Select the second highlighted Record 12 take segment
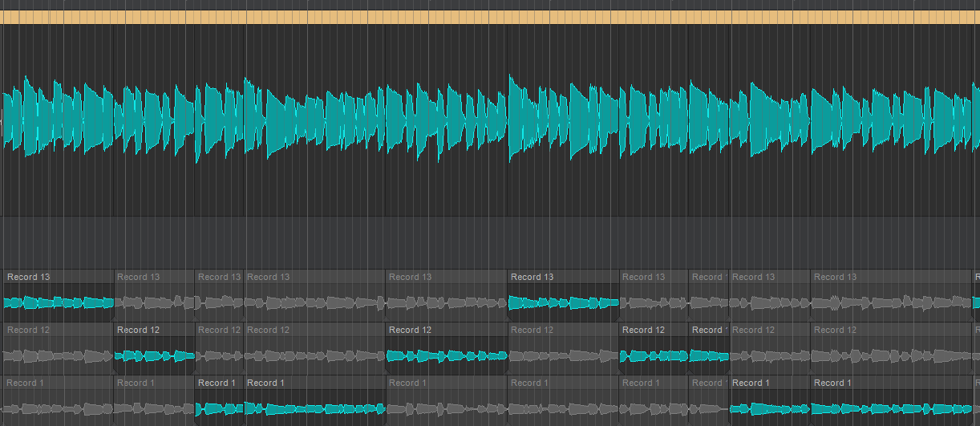The width and height of the screenshot is (980, 426). 446,348
